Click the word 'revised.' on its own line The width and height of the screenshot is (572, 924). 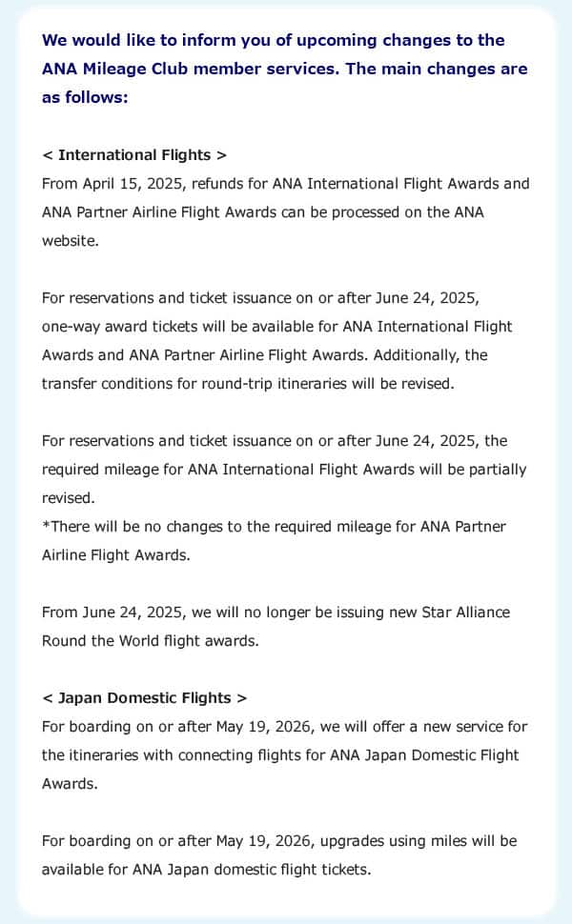click(x=69, y=497)
